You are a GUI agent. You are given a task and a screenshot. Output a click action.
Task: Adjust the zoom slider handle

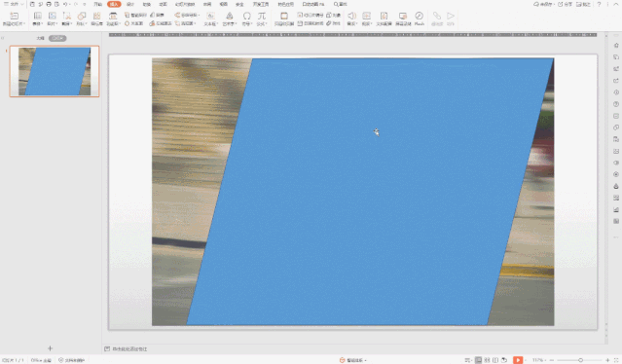(580, 360)
